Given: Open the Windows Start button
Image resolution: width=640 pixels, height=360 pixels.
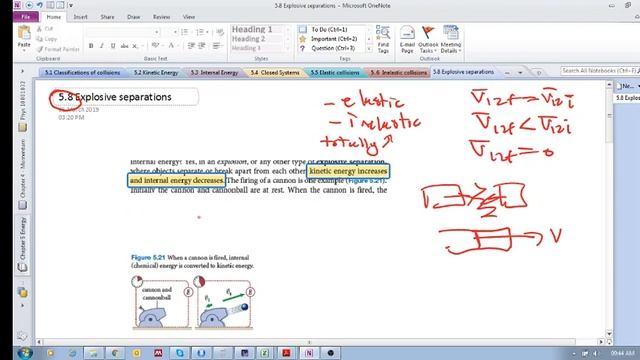Looking at the screenshot, I should (x=25, y=353).
